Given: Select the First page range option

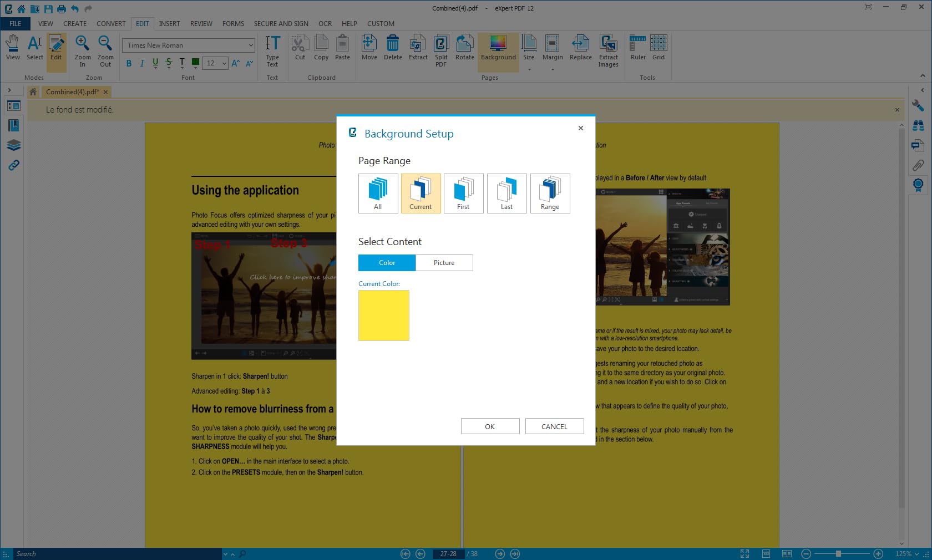Looking at the screenshot, I should coord(463,194).
